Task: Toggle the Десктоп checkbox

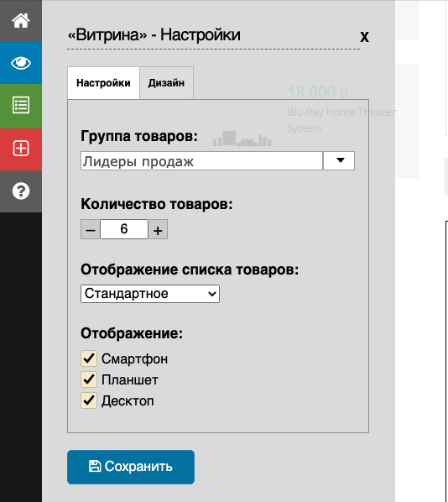Action: click(x=89, y=400)
